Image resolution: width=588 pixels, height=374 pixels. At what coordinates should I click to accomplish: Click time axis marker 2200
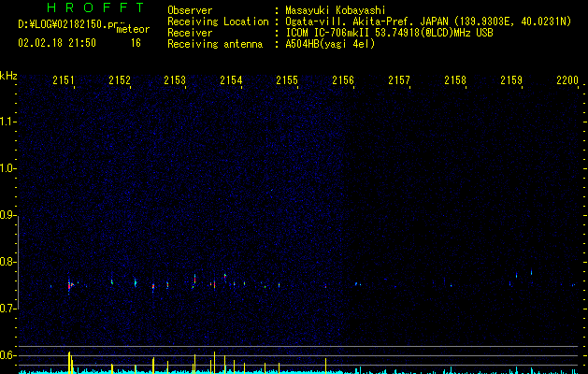pyautogui.click(x=567, y=80)
